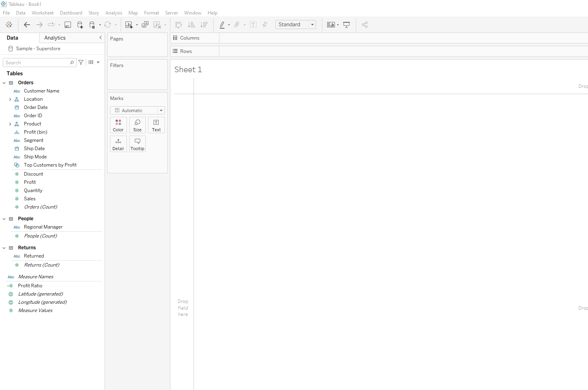Click the Color button on Marks card
This screenshot has height=390, width=588.
(x=118, y=125)
